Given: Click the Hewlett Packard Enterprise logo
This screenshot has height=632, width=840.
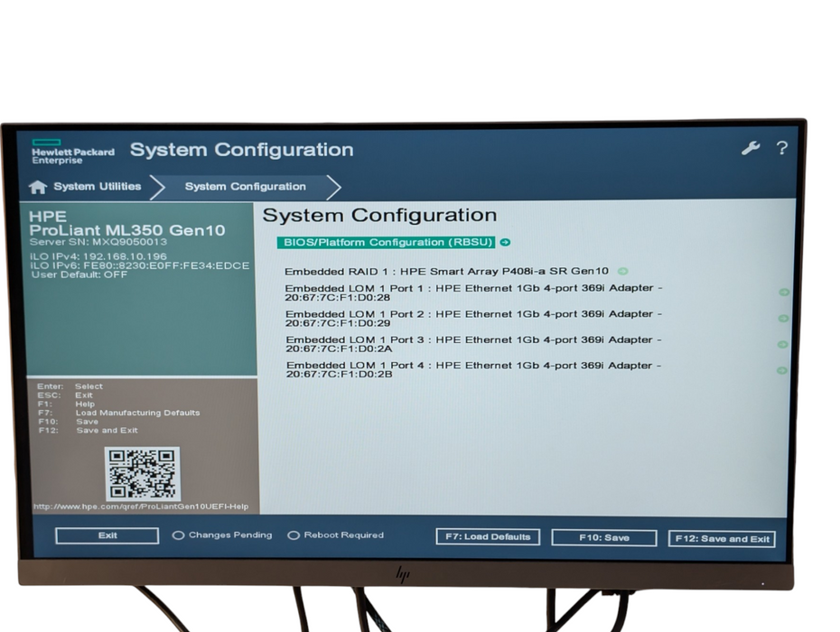Looking at the screenshot, I should pos(73,152).
